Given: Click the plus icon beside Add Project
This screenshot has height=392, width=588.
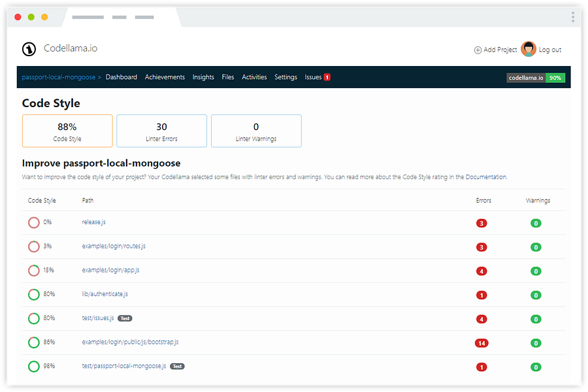Looking at the screenshot, I should [x=478, y=50].
